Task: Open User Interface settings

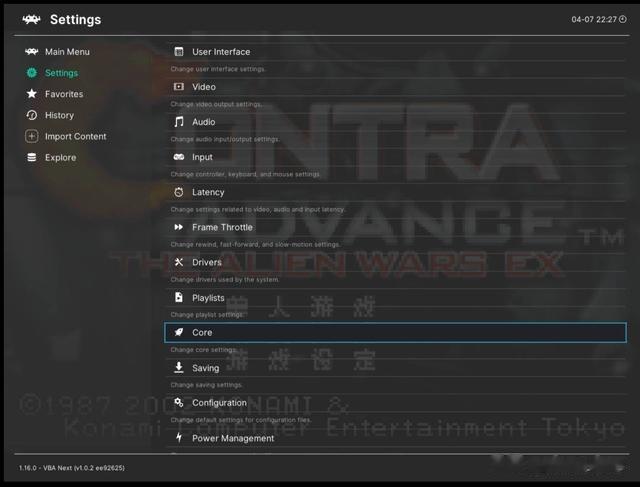Action: coord(396,51)
